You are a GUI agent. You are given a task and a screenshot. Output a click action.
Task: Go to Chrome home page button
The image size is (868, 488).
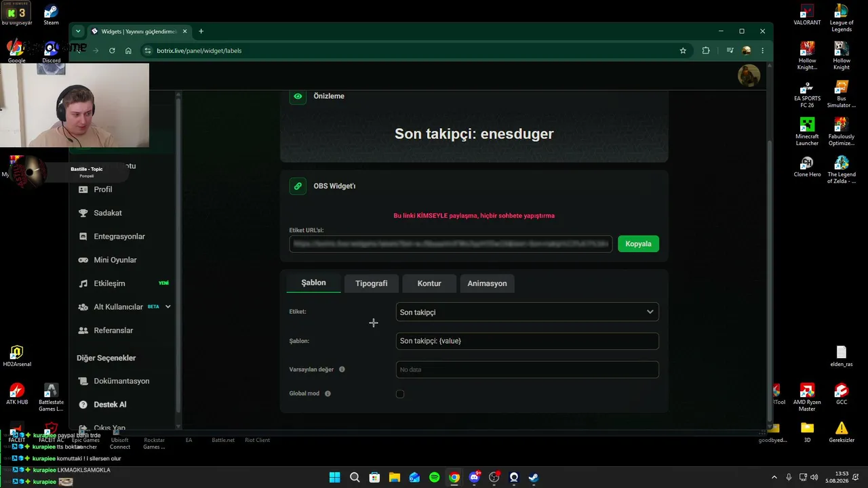point(128,50)
